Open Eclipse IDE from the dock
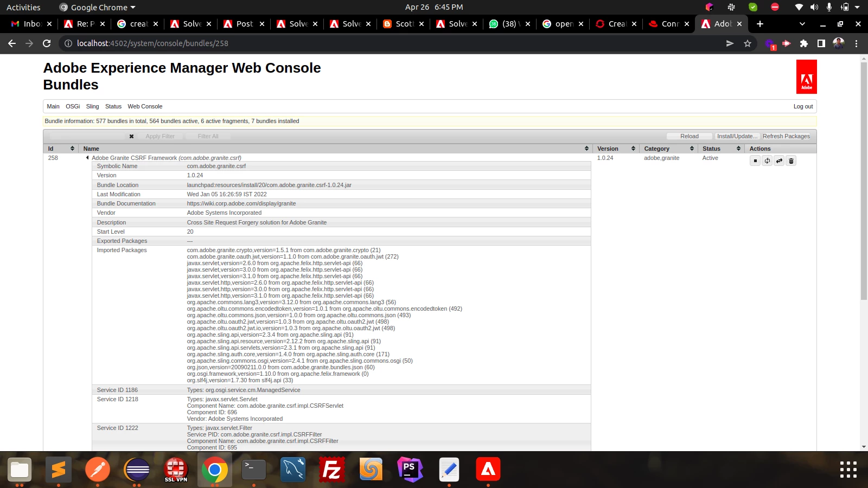This screenshot has width=868, height=488. point(137,469)
